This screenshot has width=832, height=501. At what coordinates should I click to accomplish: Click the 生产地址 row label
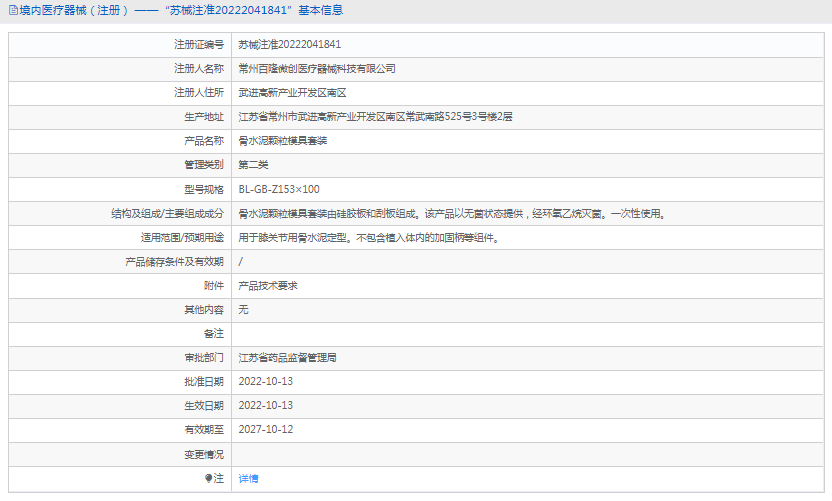point(204,117)
